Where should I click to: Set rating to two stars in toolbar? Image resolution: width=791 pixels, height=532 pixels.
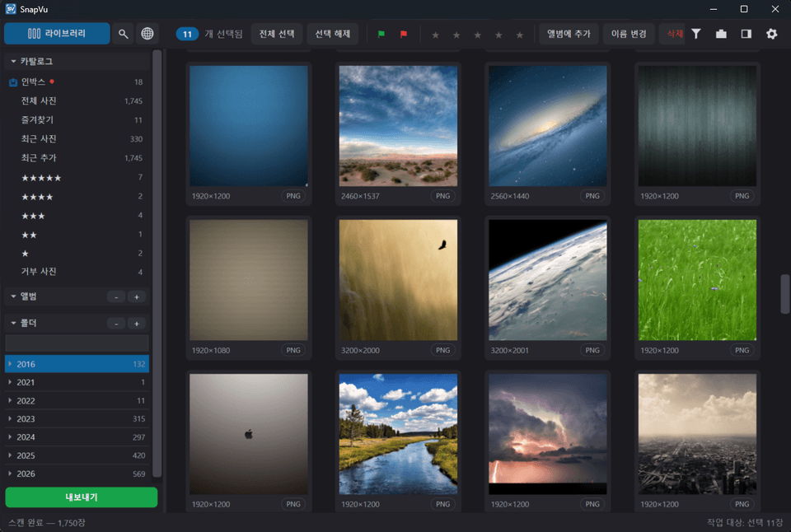pos(456,35)
